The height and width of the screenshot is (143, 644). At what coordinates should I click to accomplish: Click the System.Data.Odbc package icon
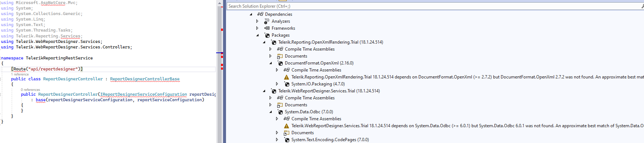click(280, 112)
